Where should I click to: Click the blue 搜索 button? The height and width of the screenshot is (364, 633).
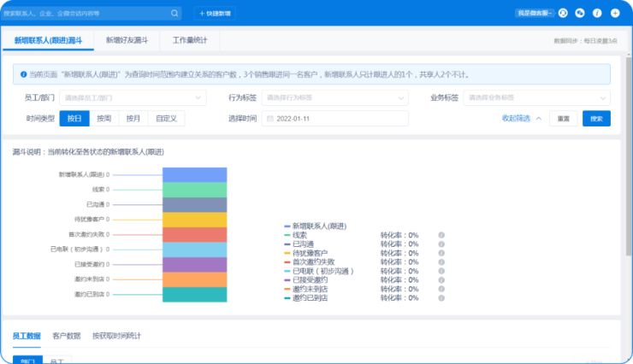point(596,119)
